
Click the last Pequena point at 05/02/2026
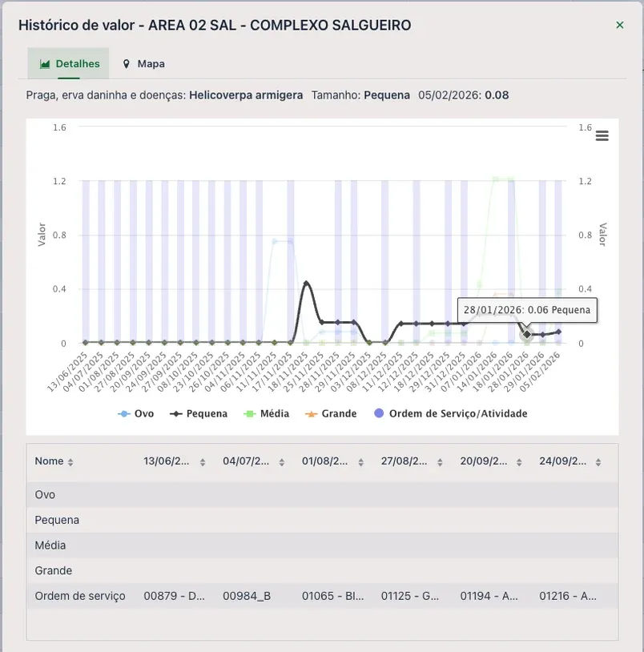(x=558, y=332)
